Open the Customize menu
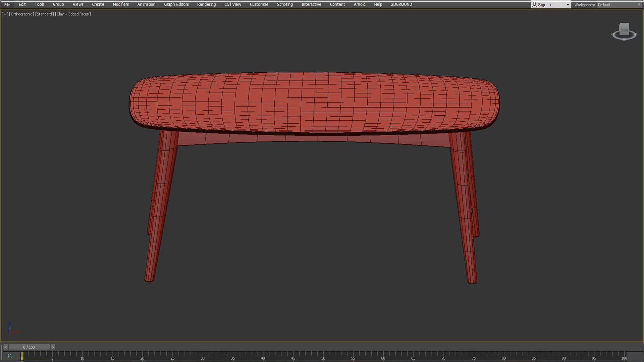The height and width of the screenshot is (362, 644). point(259,4)
